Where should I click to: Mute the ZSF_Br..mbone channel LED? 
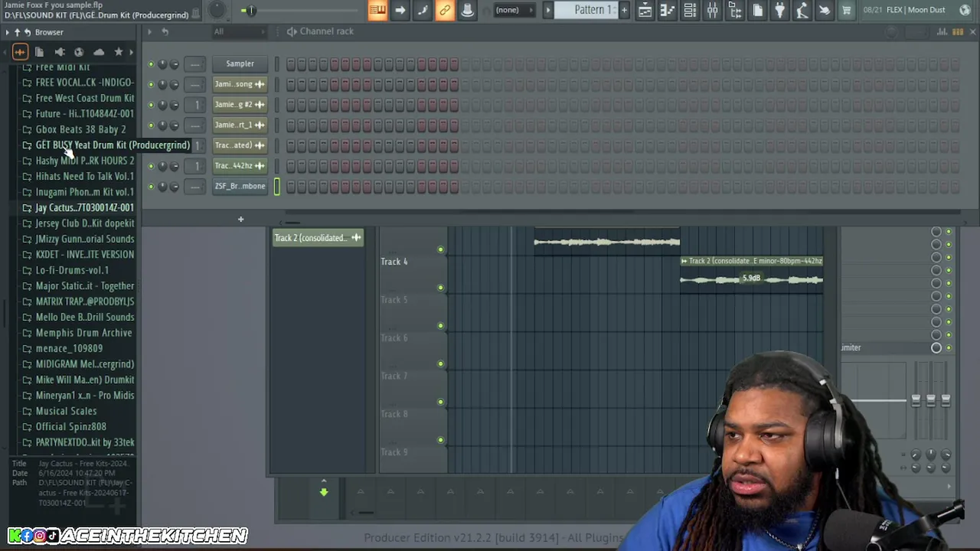(x=151, y=187)
